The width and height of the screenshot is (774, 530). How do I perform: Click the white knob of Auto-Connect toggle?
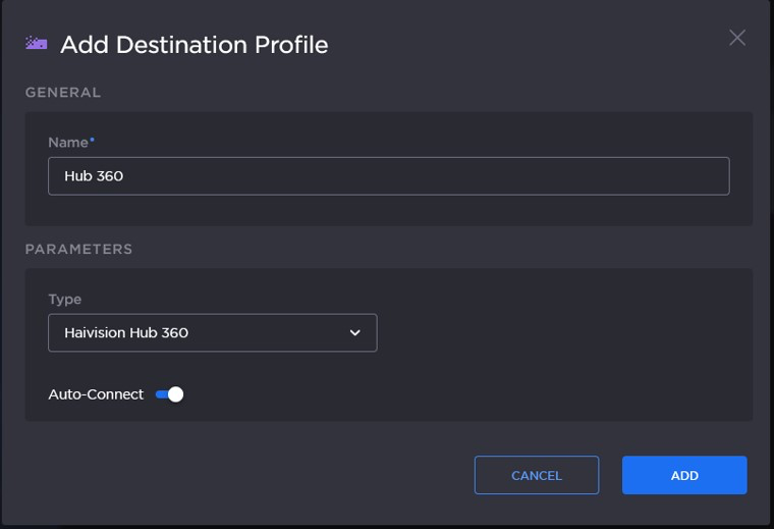click(176, 394)
